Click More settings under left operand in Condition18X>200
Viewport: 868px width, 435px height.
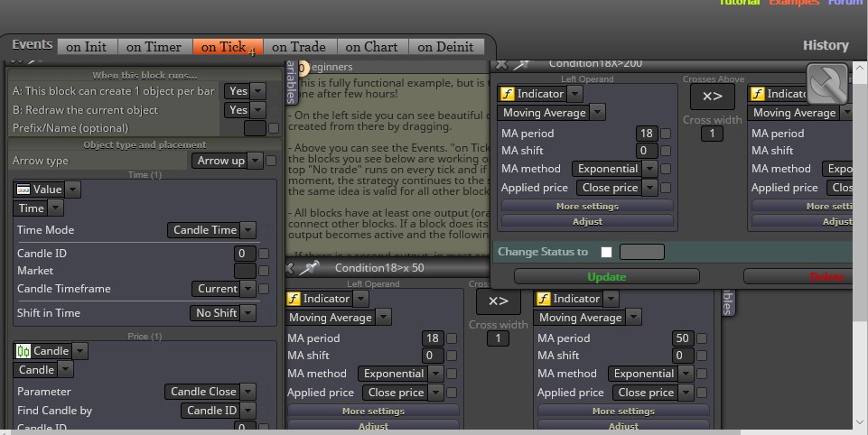(587, 207)
